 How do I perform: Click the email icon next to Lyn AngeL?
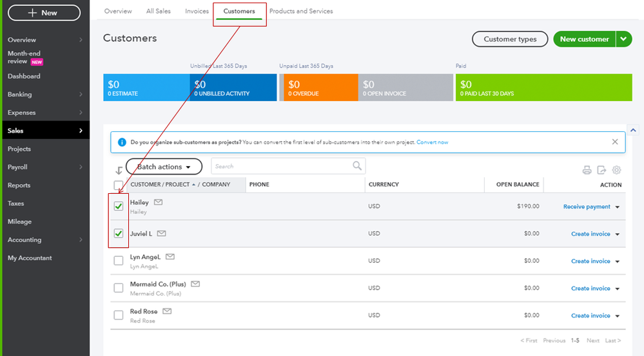click(170, 257)
